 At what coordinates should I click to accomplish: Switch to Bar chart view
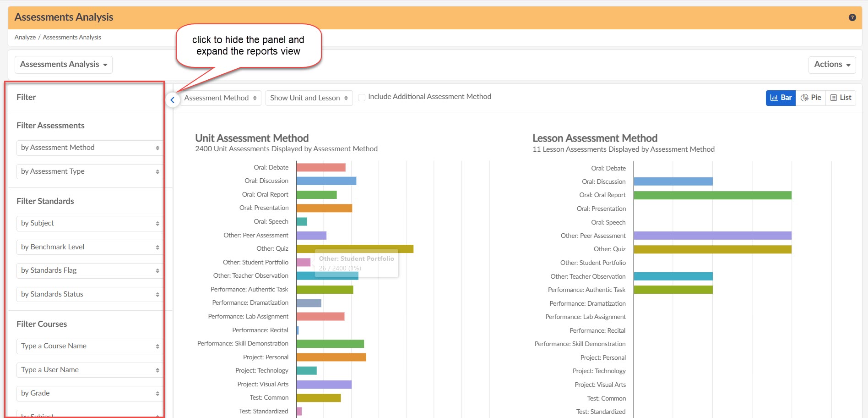[x=781, y=98]
